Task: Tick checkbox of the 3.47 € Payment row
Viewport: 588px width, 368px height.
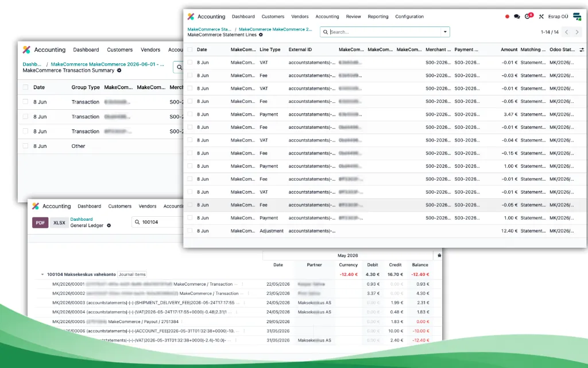Action: tap(189, 114)
